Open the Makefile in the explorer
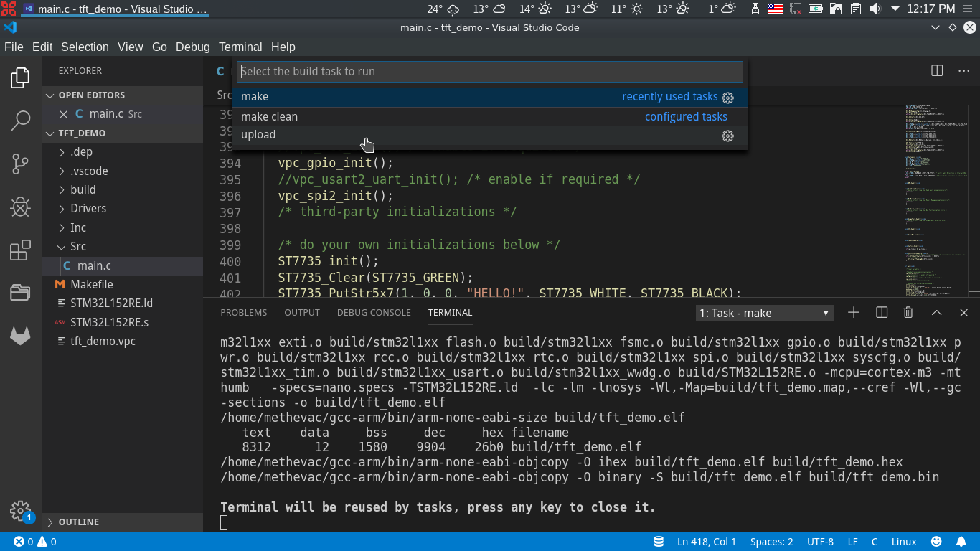Viewport: 980px width, 551px height. pos(92,284)
